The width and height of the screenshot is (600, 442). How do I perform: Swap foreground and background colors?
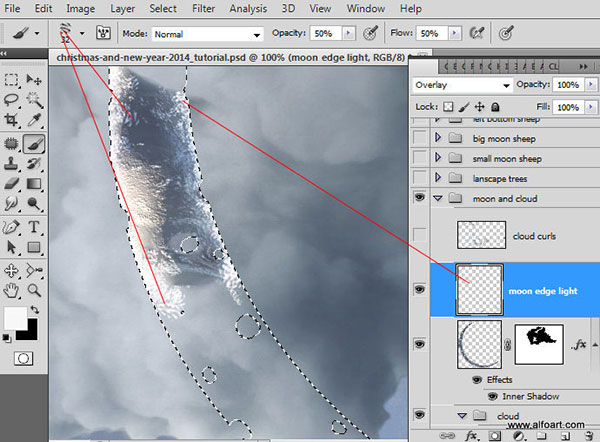(x=35, y=309)
